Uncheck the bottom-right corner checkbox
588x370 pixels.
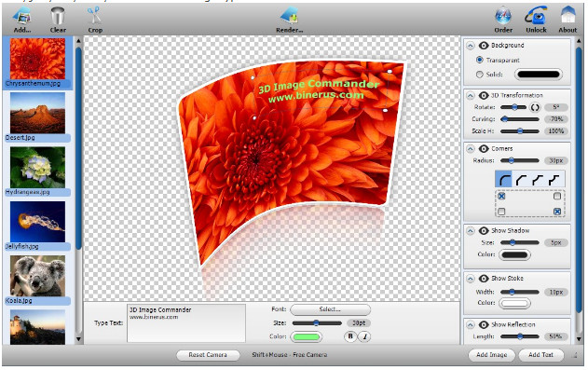(x=557, y=212)
